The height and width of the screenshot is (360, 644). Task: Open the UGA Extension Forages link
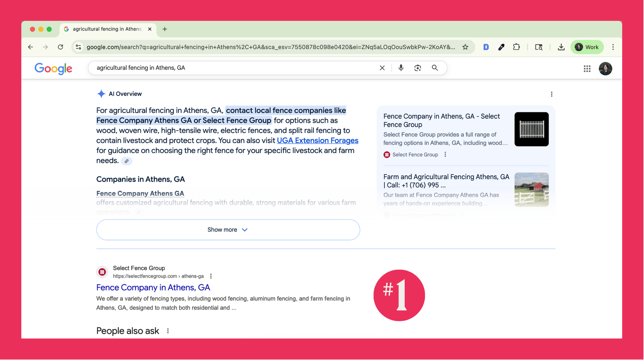[317, 141]
